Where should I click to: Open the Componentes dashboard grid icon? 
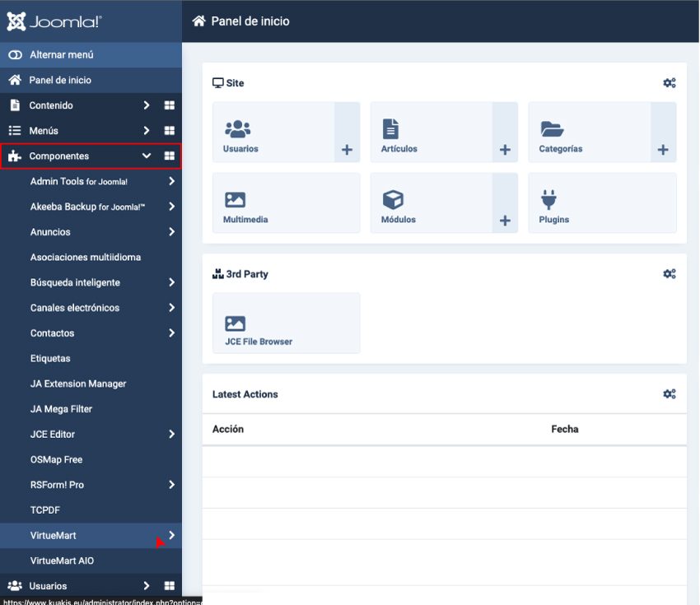pos(169,156)
